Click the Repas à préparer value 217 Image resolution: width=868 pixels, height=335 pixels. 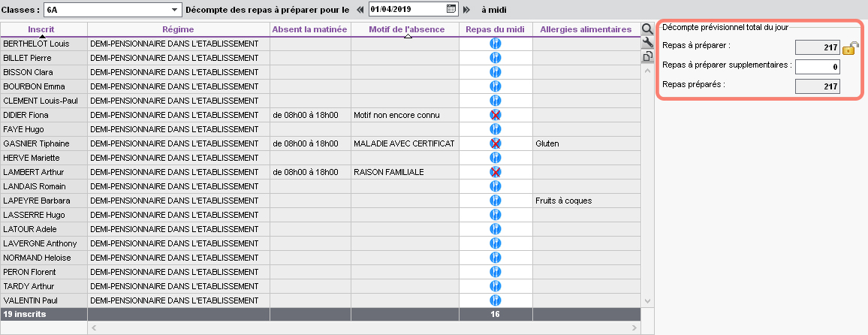(818, 47)
